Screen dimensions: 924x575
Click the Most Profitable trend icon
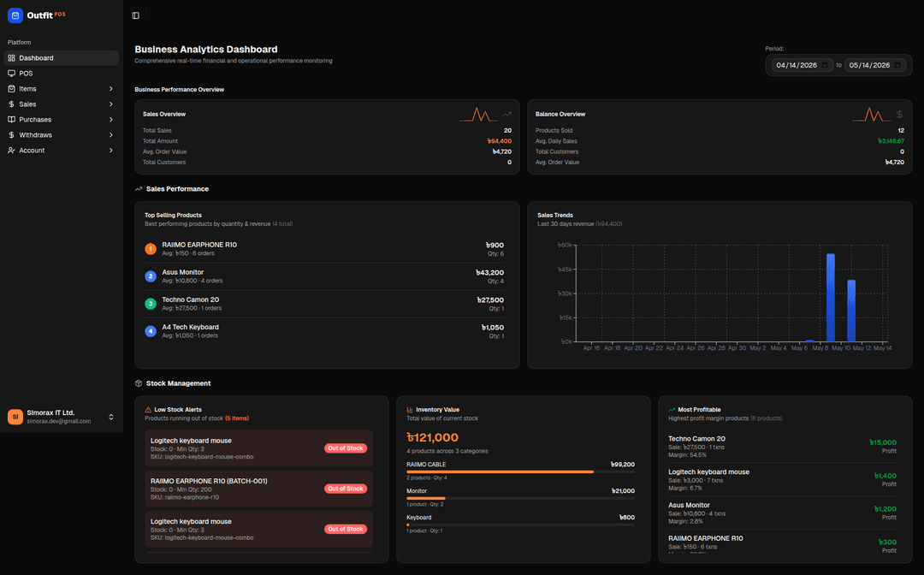[x=672, y=410]
